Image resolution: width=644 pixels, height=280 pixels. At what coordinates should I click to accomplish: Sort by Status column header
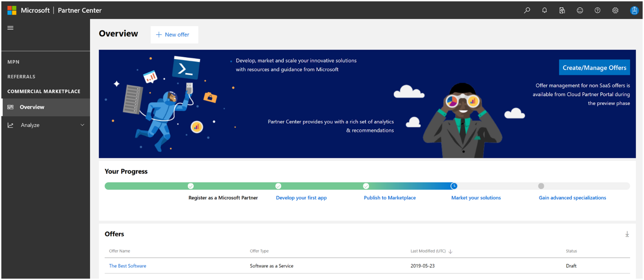[x=571, y=251]
